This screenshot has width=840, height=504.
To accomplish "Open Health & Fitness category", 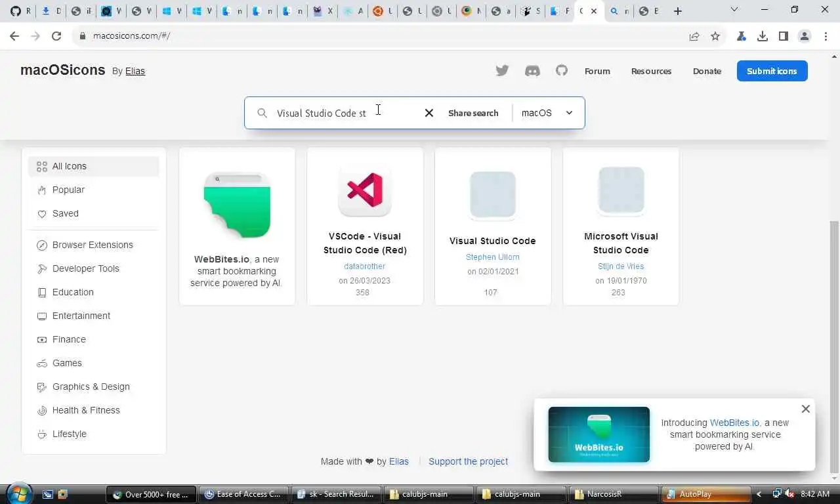I will pyautogui.click(x=94, y=410).
